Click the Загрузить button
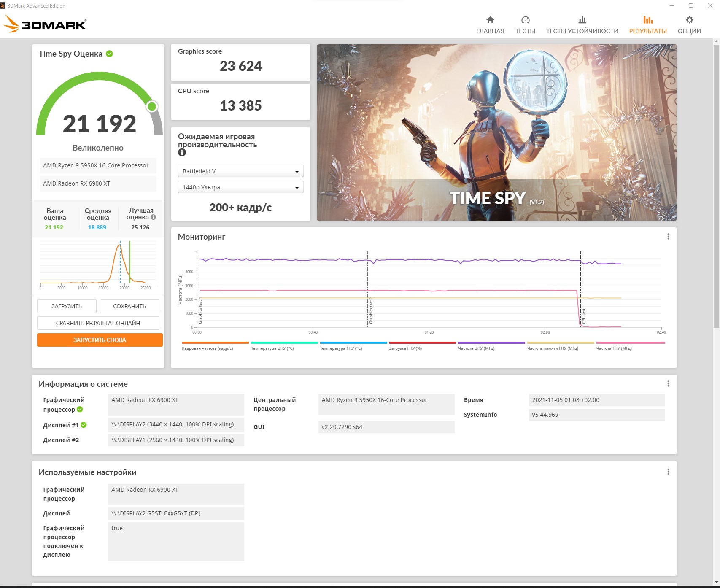This screenshot has height=588, width=720. pos(67,306)
